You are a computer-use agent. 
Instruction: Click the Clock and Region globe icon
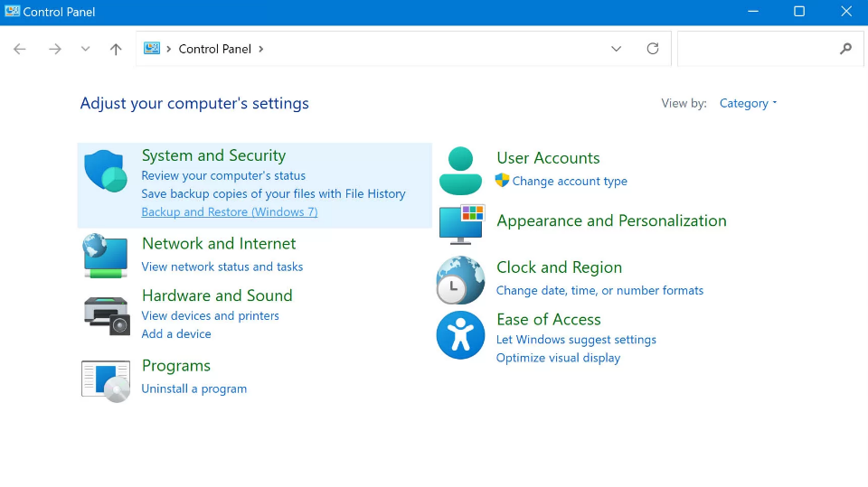point(461,279)
